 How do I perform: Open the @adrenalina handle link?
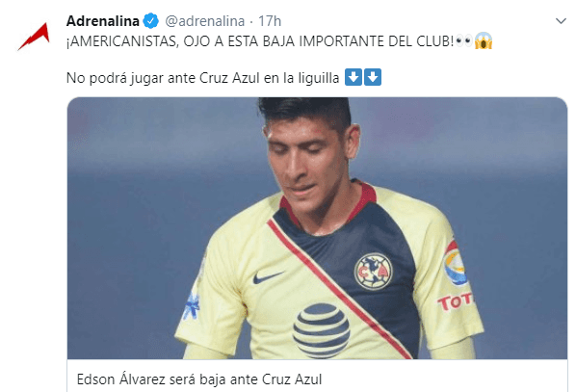point(205,21)
